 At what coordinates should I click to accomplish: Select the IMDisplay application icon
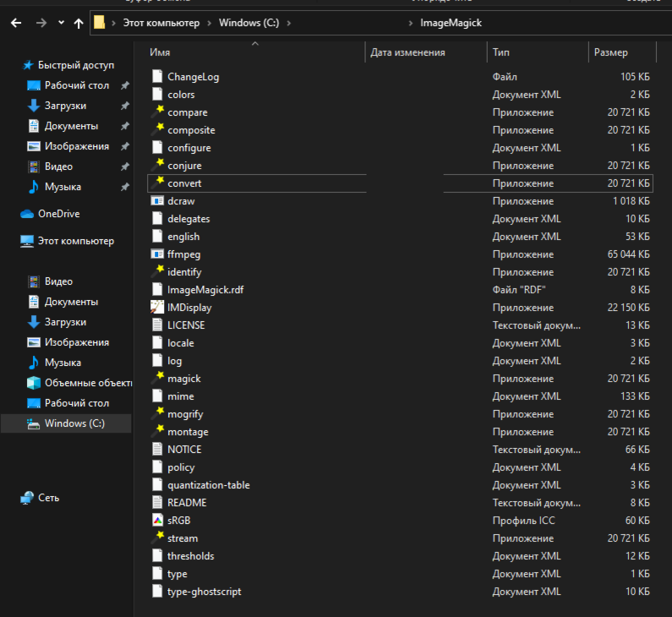pyautogui.click(x=157, y=307)
